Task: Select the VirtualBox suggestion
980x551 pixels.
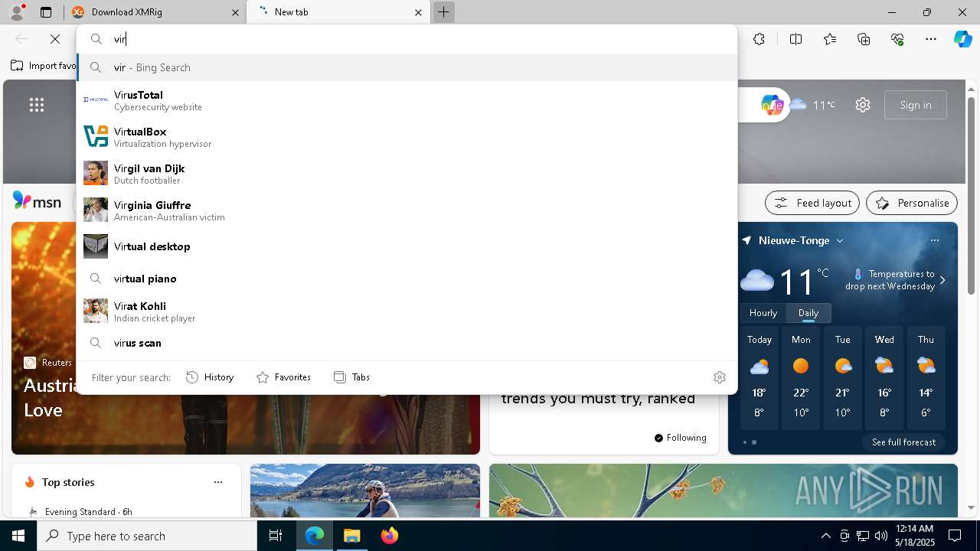Action: tap(407, 137)
